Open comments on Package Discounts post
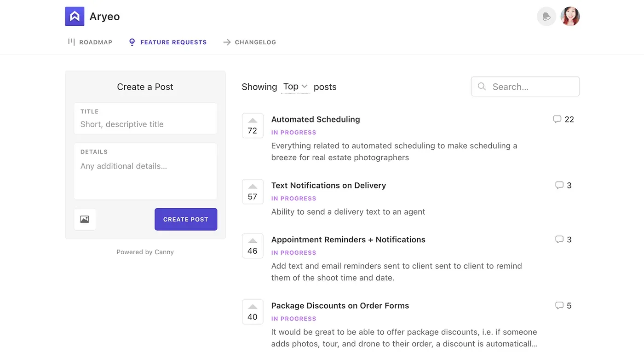This screenshot has height=362, width=644. tap(563, 305)
